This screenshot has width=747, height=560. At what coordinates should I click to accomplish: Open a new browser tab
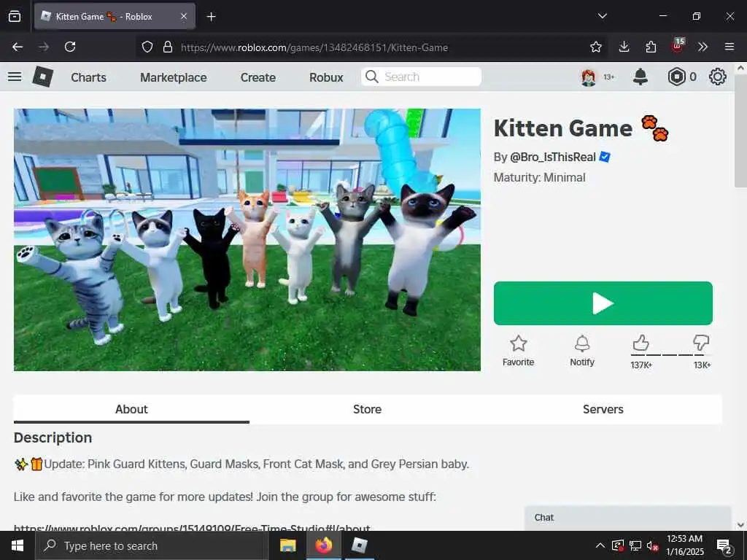[212, 17]
